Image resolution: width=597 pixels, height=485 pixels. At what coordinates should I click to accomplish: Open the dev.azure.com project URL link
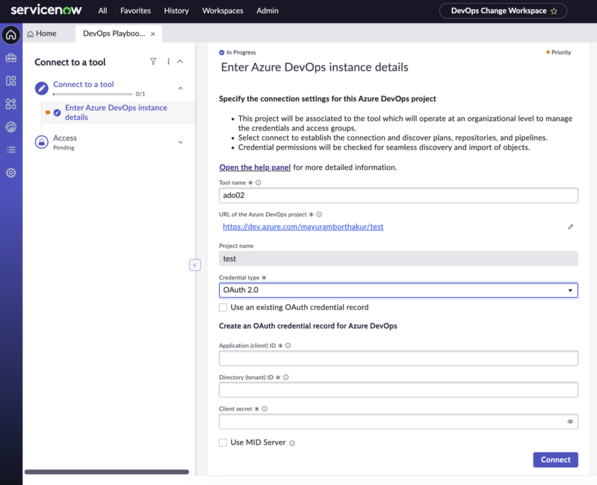[x=303, y=227]
